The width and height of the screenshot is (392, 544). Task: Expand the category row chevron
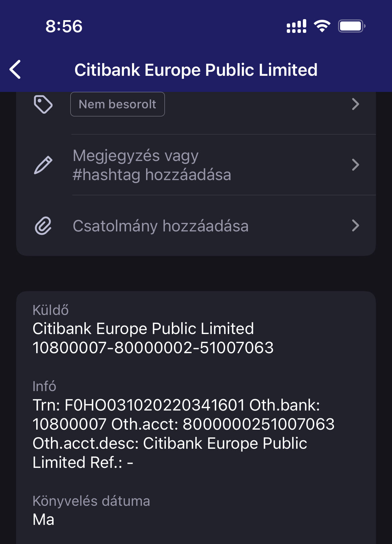(355, 104)
